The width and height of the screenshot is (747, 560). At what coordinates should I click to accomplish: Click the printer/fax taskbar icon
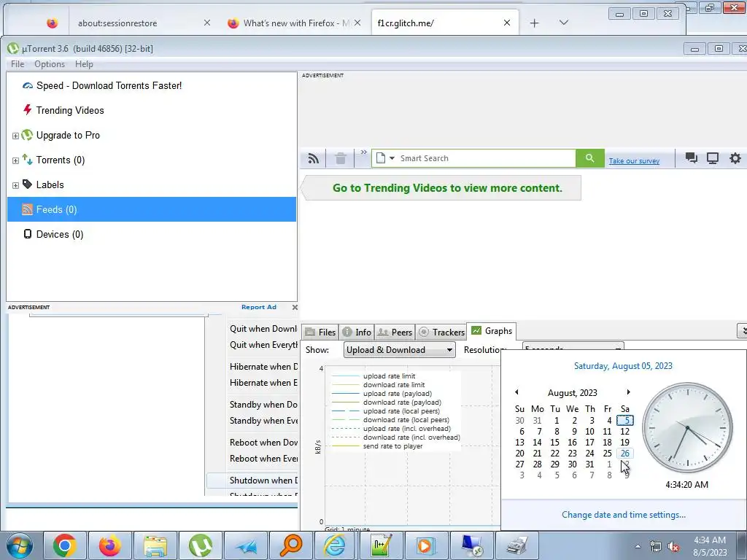[516, 545]
